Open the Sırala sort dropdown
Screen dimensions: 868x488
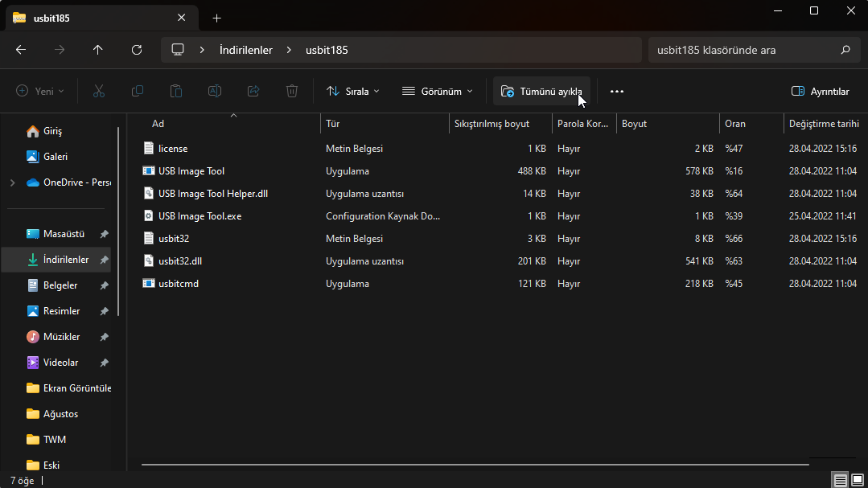pyautogui.click(x=353, y=92)
